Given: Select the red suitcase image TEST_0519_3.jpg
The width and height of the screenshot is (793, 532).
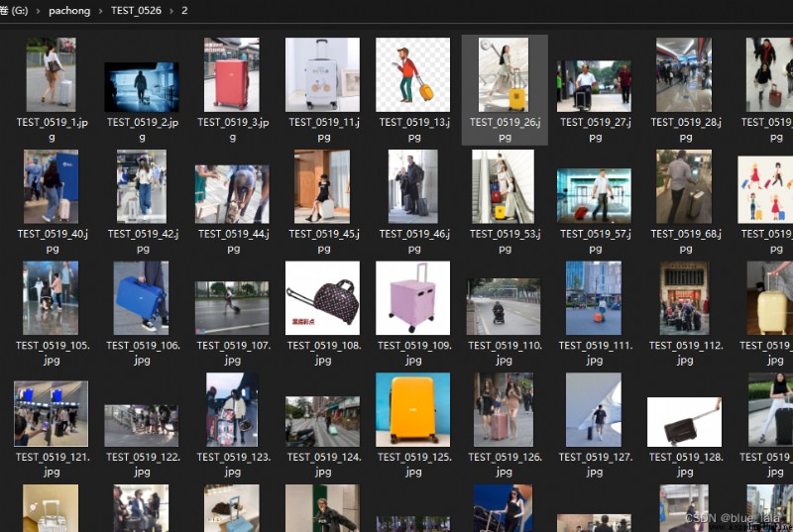Looking at the screenshot, I should click(232, 74).
